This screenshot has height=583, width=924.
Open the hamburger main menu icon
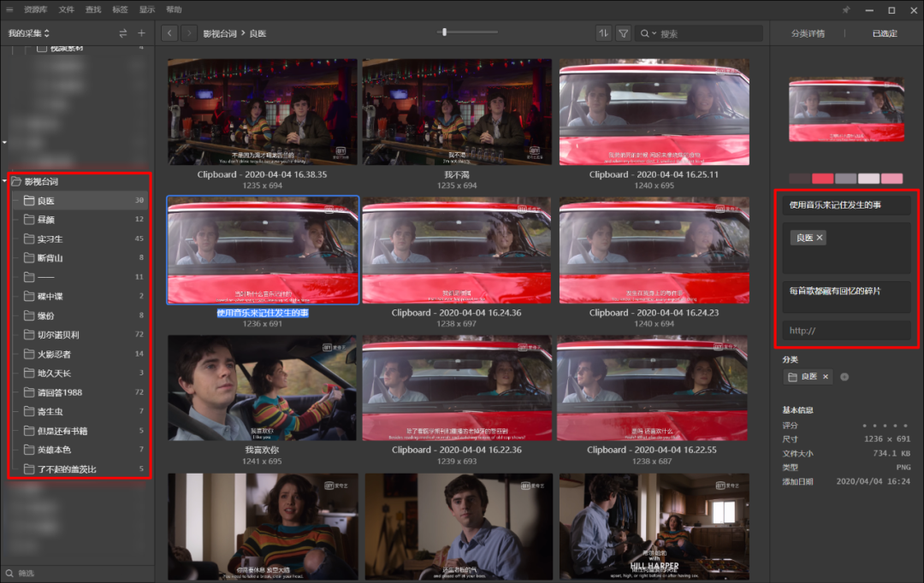point(9,9)
